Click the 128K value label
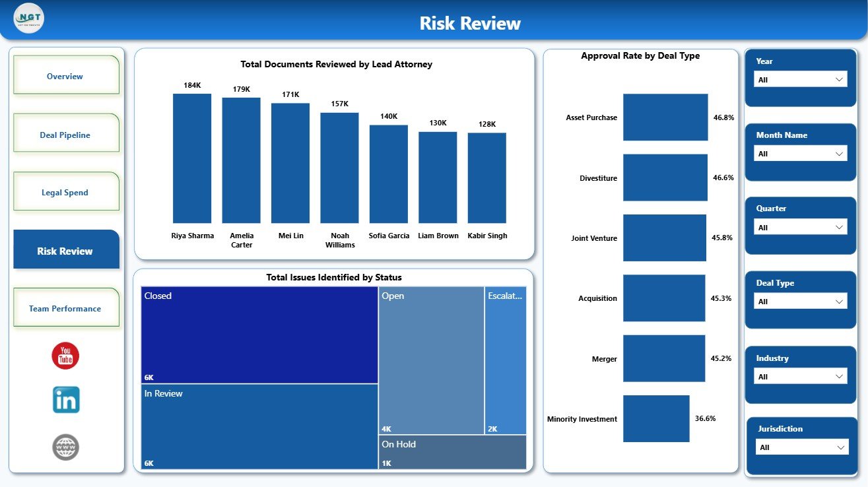Image resolution: width=868 pixels, height=487 pixels. [487, 124]
